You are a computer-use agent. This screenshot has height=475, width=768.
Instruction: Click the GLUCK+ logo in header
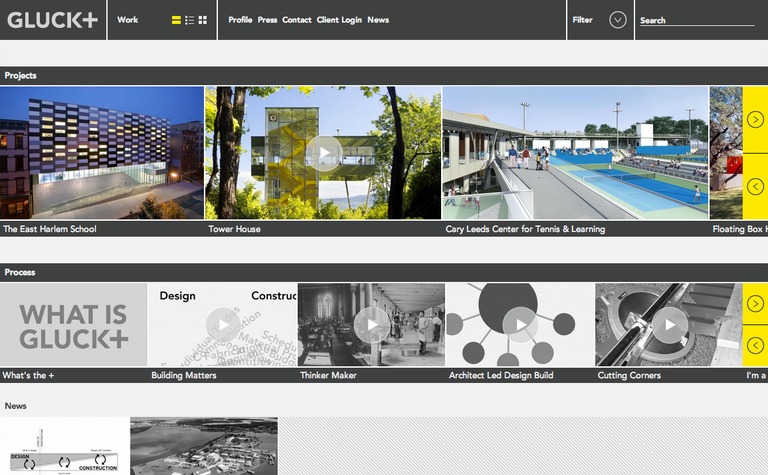pyautogui.click(x=52, y=20)
